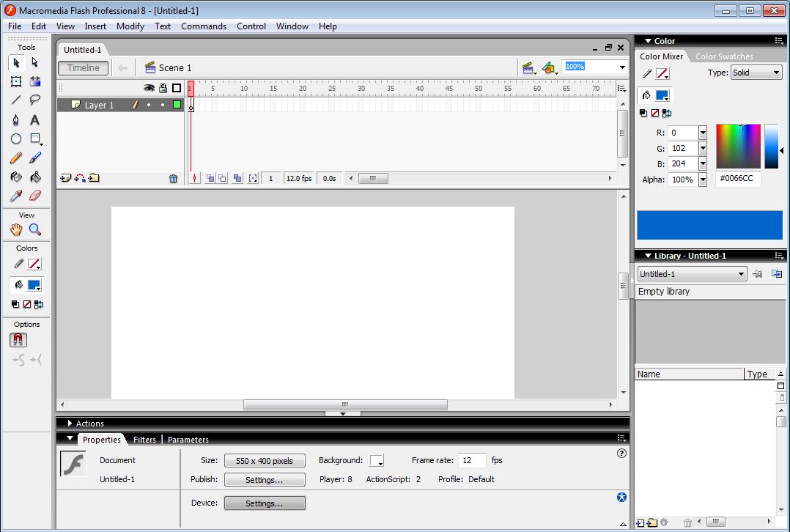This screenshot has height=532, width=790.
Task: Select the Eyedropper tool
Action: [x=16, y=196]
